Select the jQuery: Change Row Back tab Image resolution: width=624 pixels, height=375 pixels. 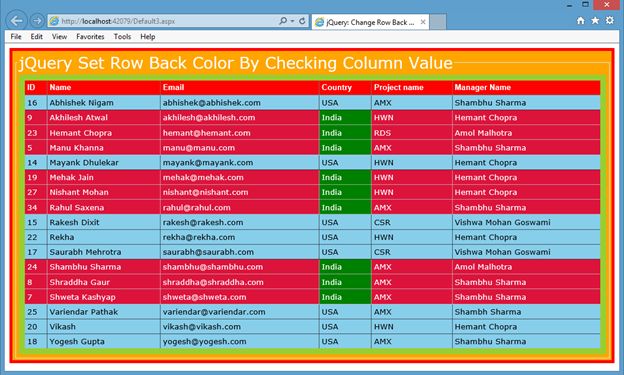(370, 22)
